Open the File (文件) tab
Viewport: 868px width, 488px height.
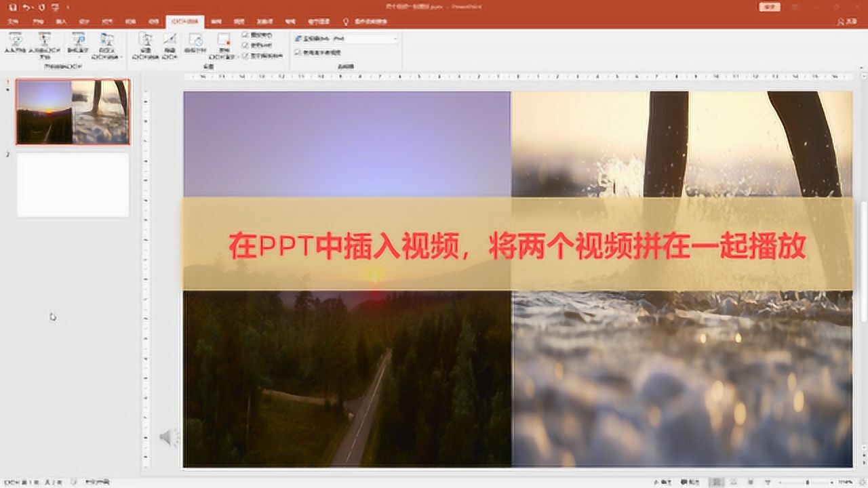click(x=12, y=22)
